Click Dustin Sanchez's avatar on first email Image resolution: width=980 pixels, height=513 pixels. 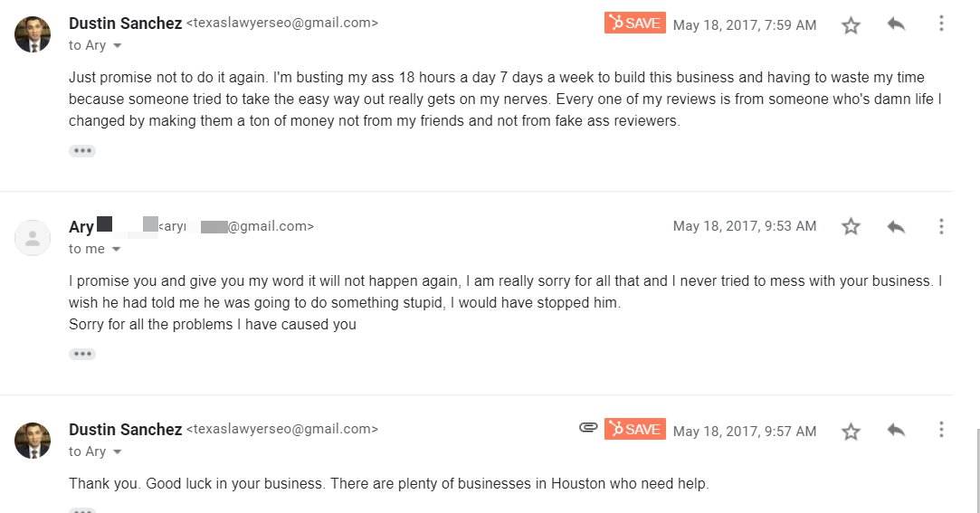(33, 34)
